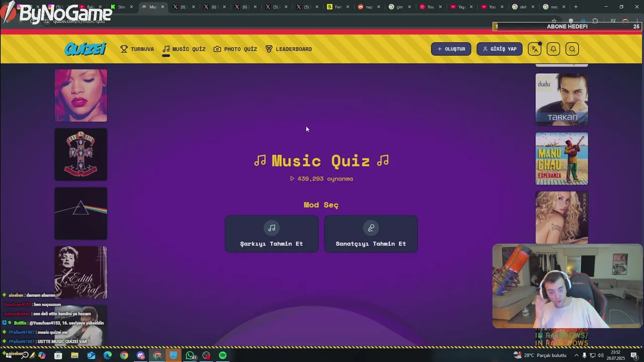644x362 pixels.
Task: Click the Quizei logo
Action: 85,49
